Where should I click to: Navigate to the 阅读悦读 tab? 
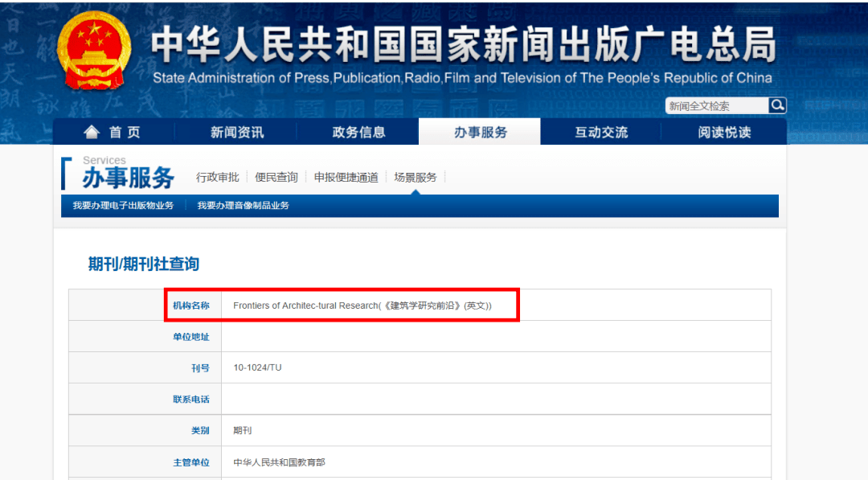tap(724, 133)
